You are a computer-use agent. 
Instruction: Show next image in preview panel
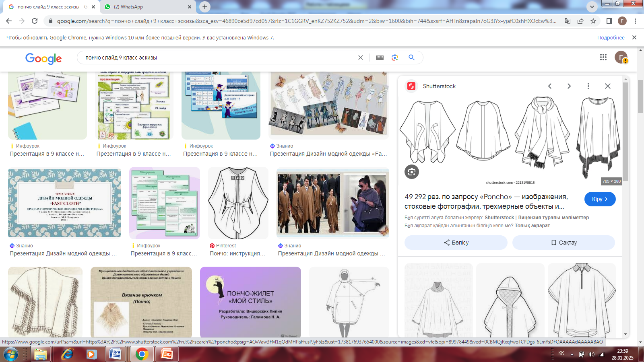click(x=569, y=86)
